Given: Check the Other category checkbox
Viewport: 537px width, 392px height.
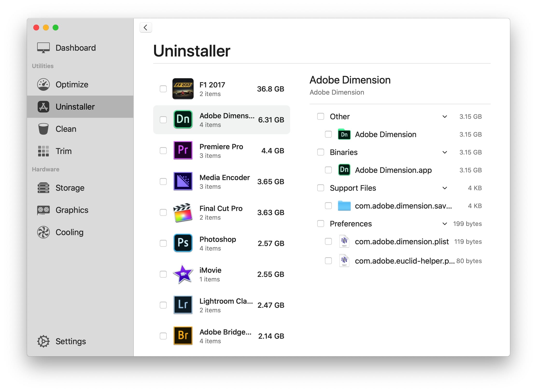Looking at the screenshot, I should coord(321,117).
